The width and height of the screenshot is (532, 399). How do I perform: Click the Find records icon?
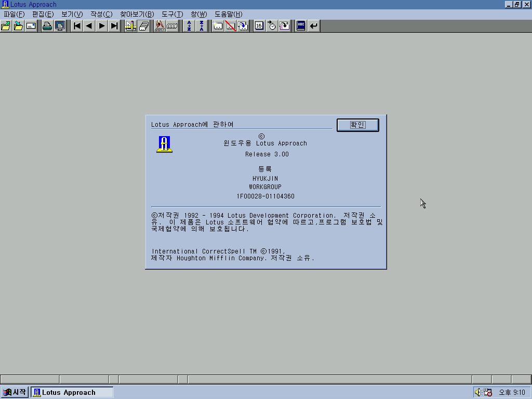click(159, 26)
